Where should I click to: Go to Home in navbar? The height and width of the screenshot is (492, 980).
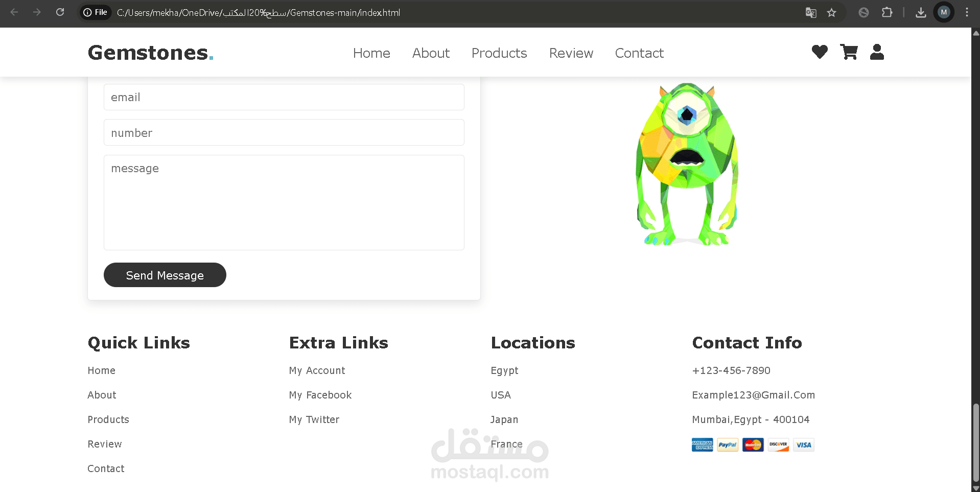[x=371, y=53]
